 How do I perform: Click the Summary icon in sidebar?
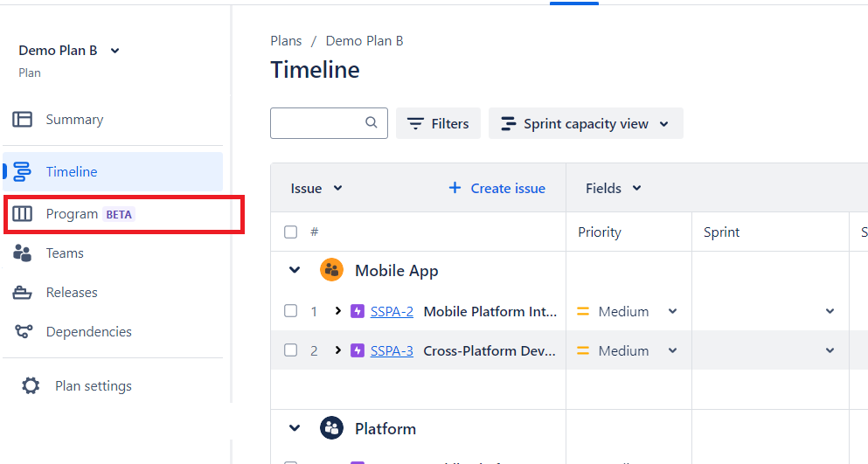click(x=22, y=120)
